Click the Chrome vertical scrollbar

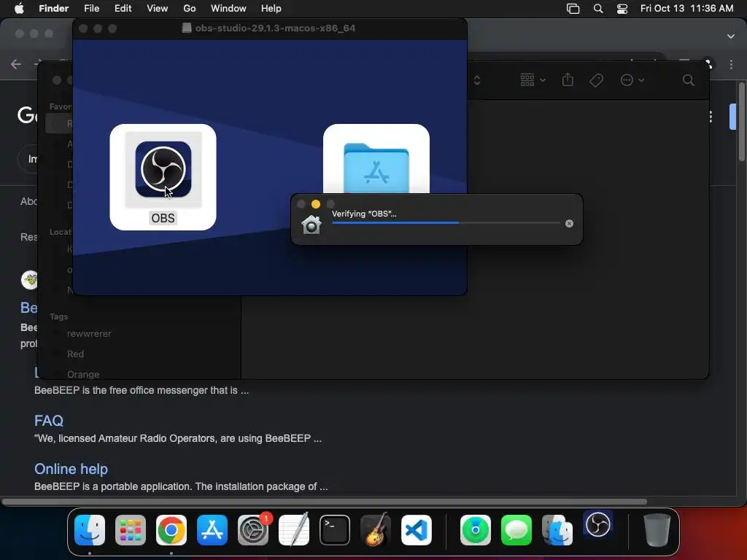742,122
